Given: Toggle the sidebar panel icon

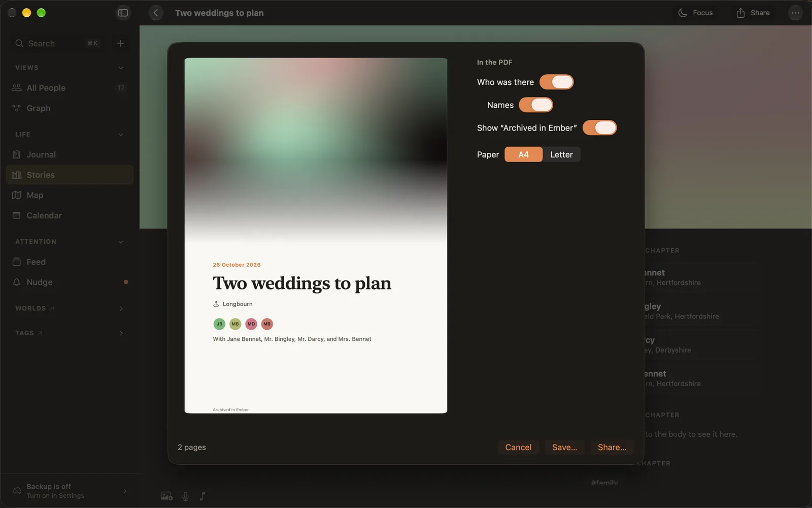Looking at the screenshot, I should pyautogui.click(x=123, y=13).
